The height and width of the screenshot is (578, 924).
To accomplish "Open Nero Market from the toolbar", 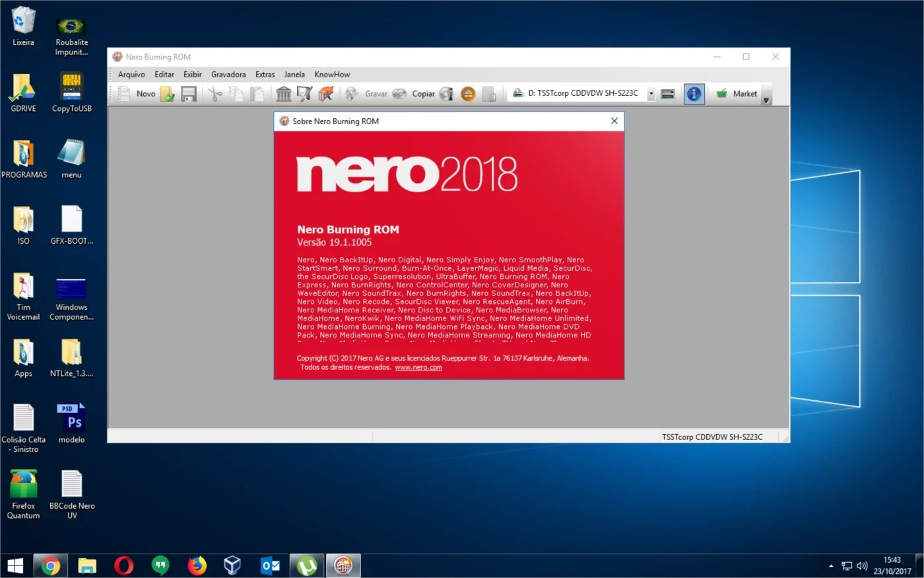I will (x=737, y=94).
